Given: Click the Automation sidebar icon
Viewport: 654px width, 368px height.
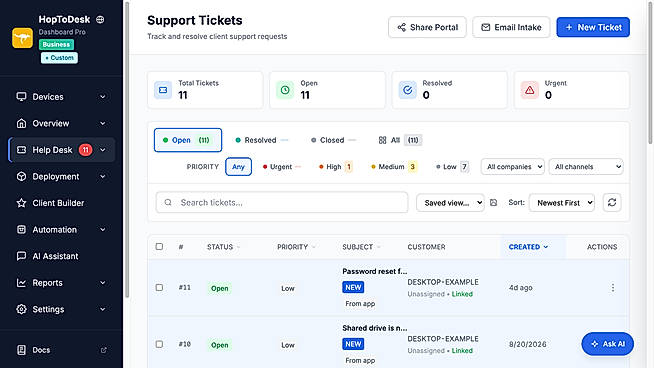Looking at the screenshot, I should [21, 229].
